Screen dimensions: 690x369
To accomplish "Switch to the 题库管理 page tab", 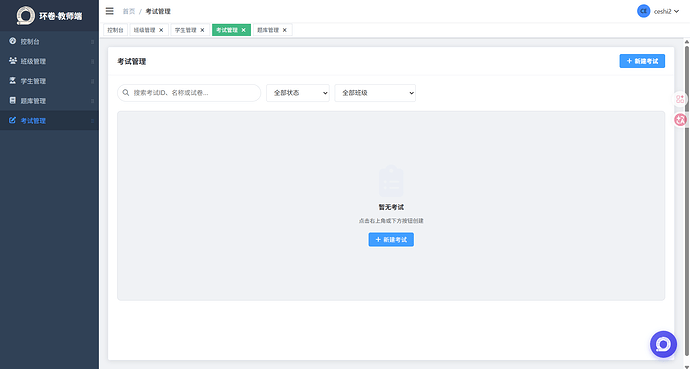I will pyautogui.click(x=268, y=30).
